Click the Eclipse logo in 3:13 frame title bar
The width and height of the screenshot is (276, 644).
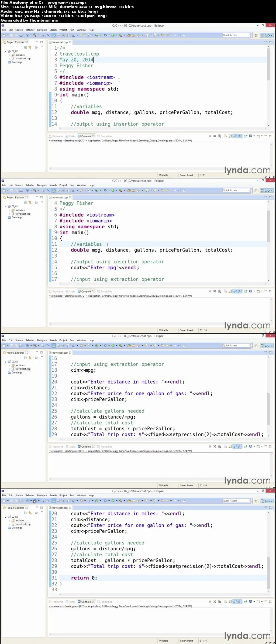[3, 26]
